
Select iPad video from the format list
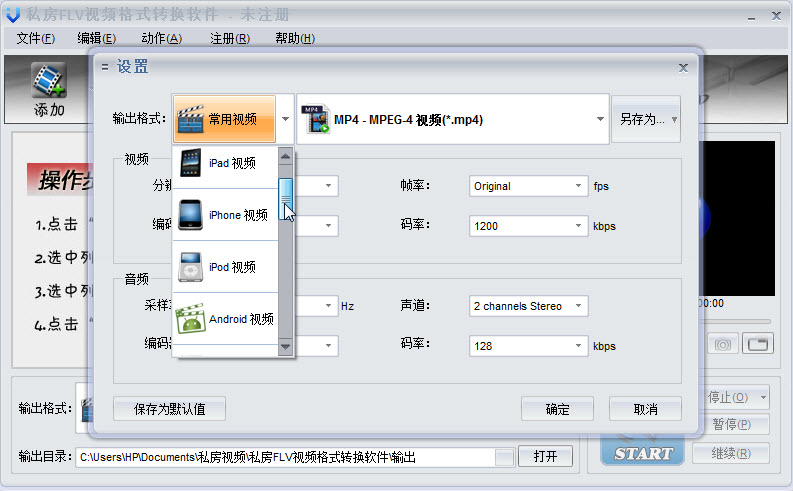pos(226,163)
